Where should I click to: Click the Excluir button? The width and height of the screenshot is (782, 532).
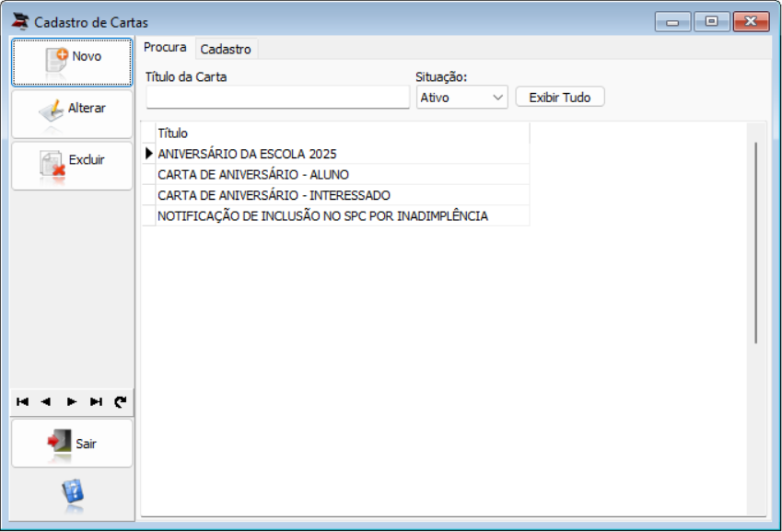pos(72,166)
